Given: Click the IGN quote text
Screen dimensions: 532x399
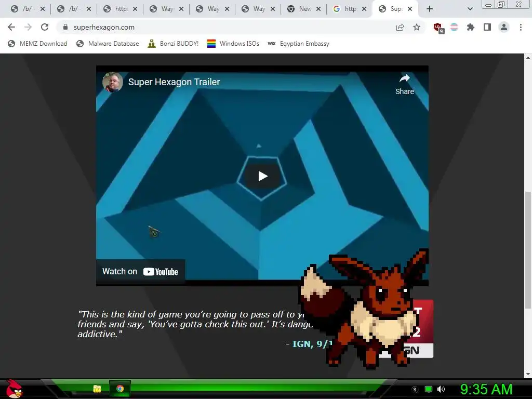Looking at the screenshot, I should click(x=195, y=324).
